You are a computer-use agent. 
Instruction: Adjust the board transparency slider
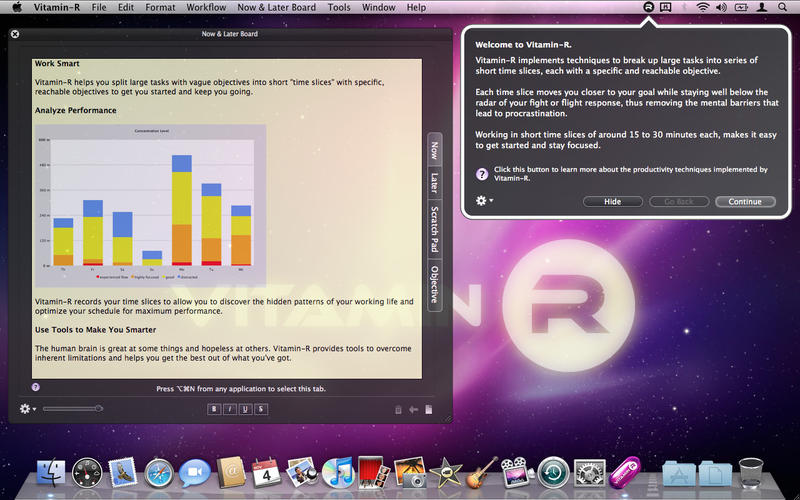72,408
